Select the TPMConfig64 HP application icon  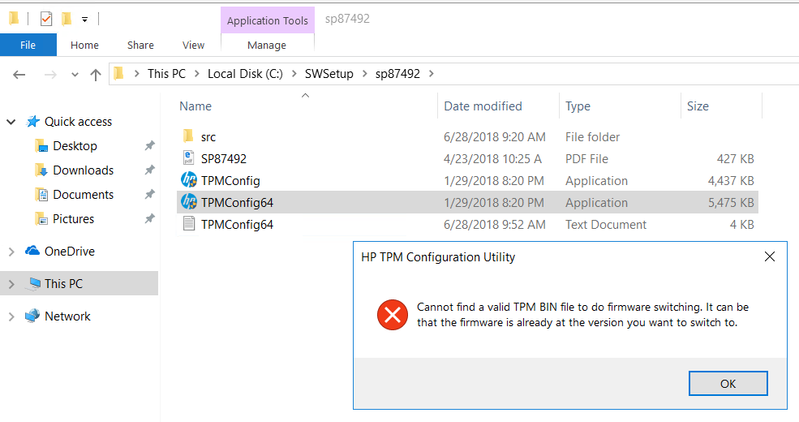pos(189,202)
